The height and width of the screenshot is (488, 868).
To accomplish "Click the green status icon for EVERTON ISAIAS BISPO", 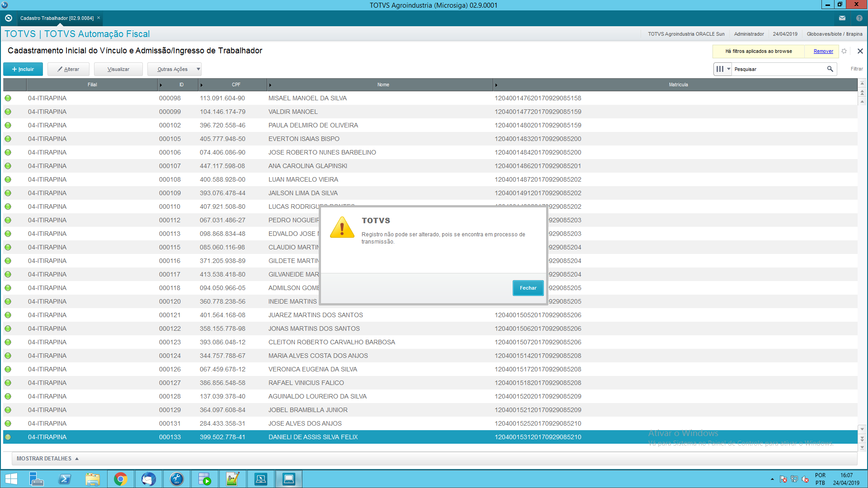I will click(x=8, y=139).
